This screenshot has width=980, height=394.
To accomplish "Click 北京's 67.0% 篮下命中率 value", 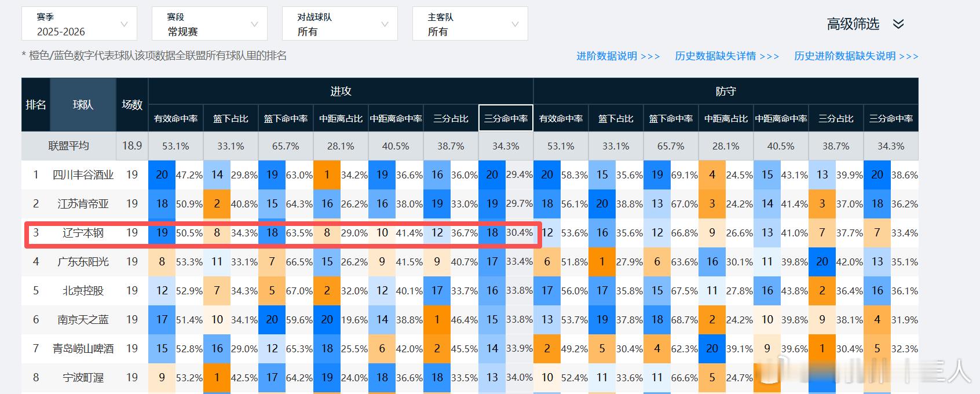I will pos(299,291).
